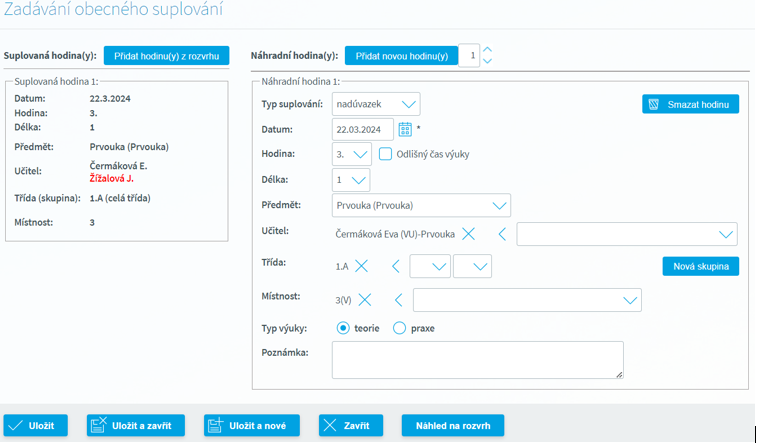Click the left arrow beside the Třída dropdowns

coord(395,266)
